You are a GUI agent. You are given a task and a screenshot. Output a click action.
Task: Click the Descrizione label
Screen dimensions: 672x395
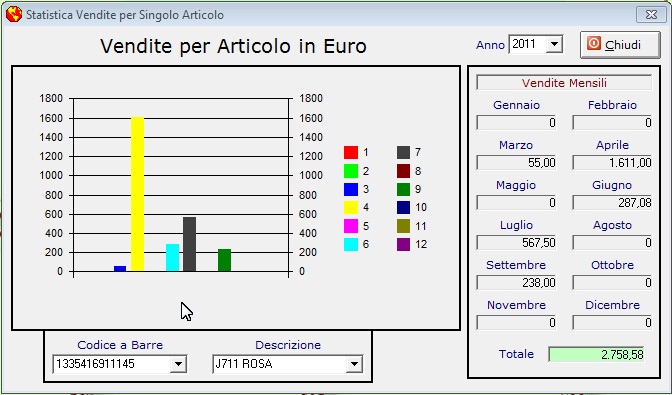(288, 345)
